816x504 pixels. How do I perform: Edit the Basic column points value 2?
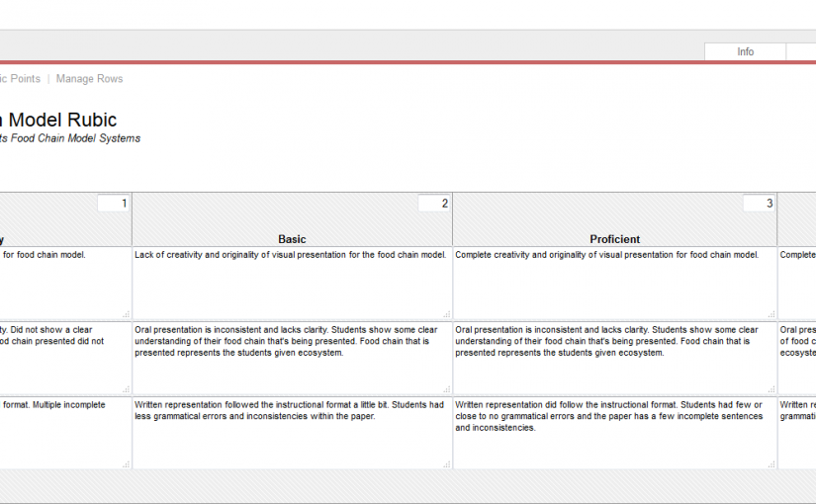pyautogui.click(x=433, y=204)
